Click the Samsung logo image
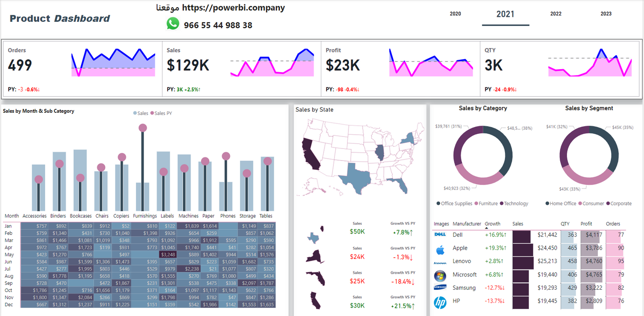Image resolution: width=644 pixels, height=316 pixels. click(x=440, y=288)
